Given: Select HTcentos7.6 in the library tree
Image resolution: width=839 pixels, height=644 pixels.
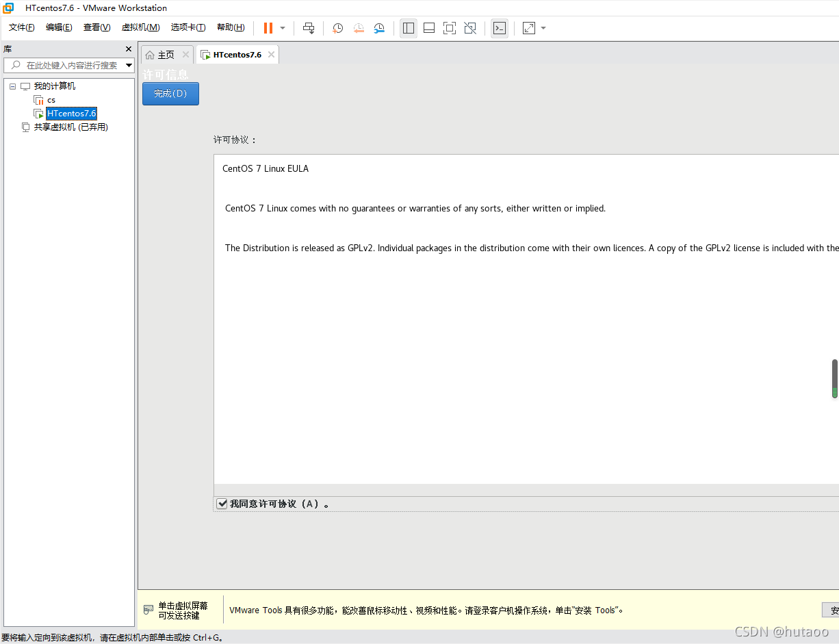Looking at the screenshot, I should pyautogui.click(x=72, y=114).
